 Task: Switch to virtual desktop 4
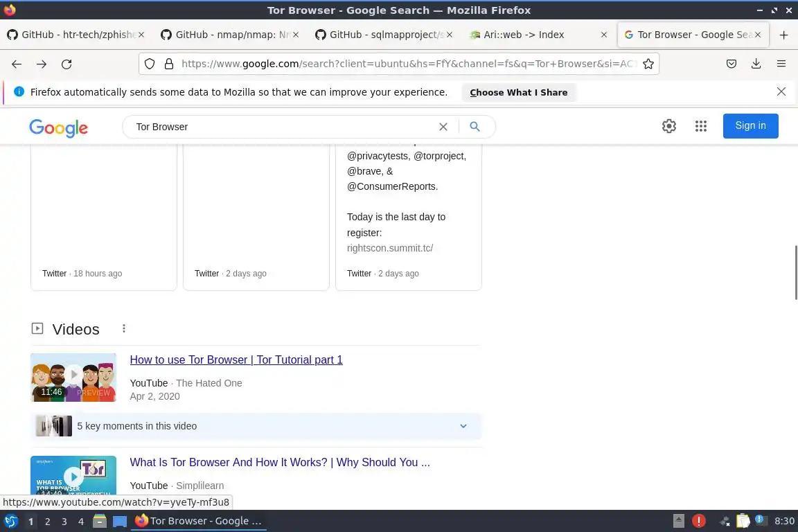coord(81,522)
